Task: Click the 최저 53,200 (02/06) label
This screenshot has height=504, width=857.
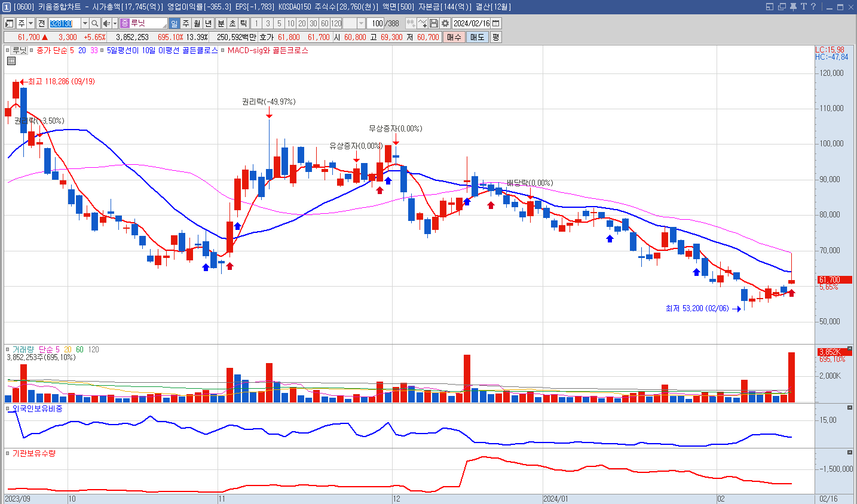Action: tap(697, 309)
